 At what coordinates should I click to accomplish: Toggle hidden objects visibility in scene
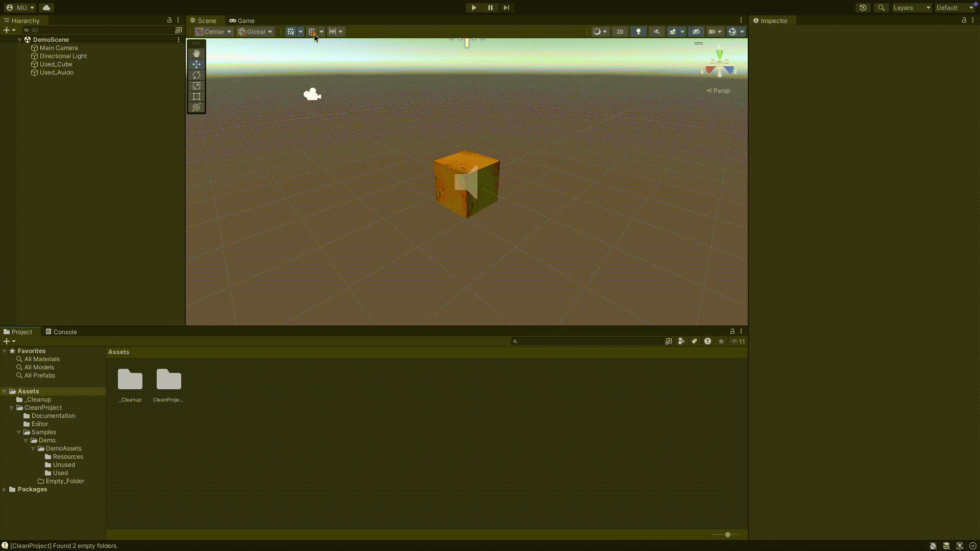point(696,32)
